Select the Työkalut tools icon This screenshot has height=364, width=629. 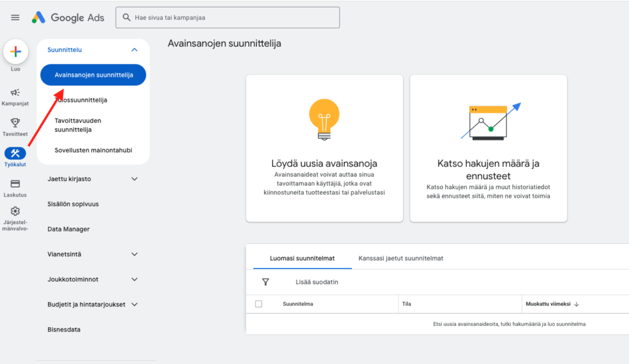pyautogui.click(x=15, y=153)
